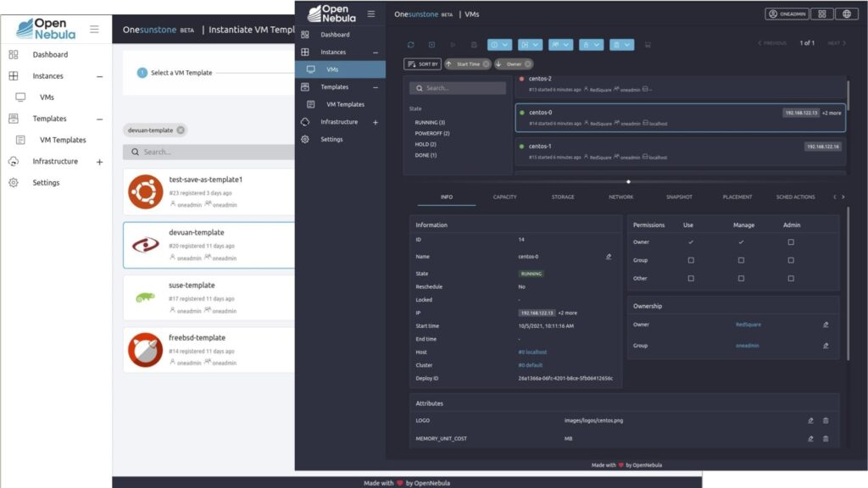This screenshot has height=488, width=868.
Task: Filter VMs by RUNNING (3) state
Action: [x=430, y=122]
